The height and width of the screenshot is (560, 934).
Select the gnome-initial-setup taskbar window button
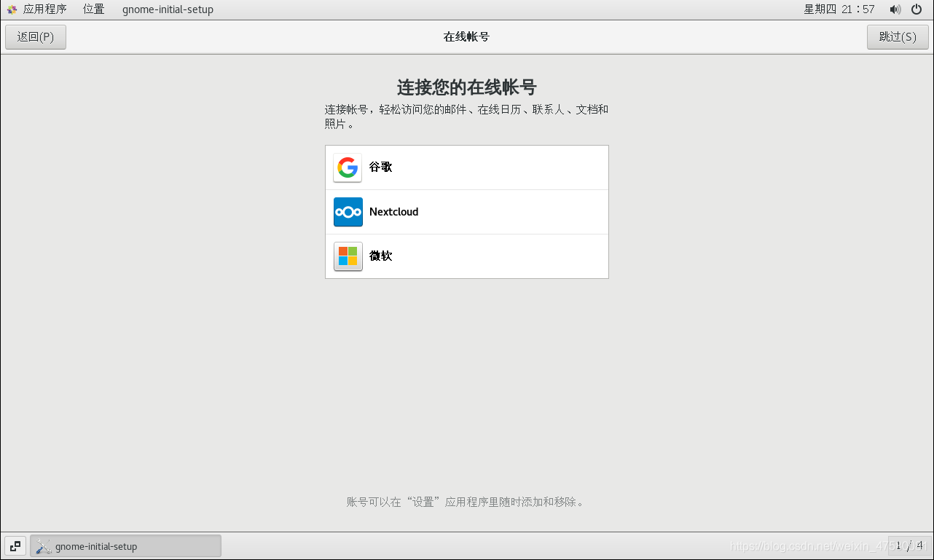click(125, 546)
